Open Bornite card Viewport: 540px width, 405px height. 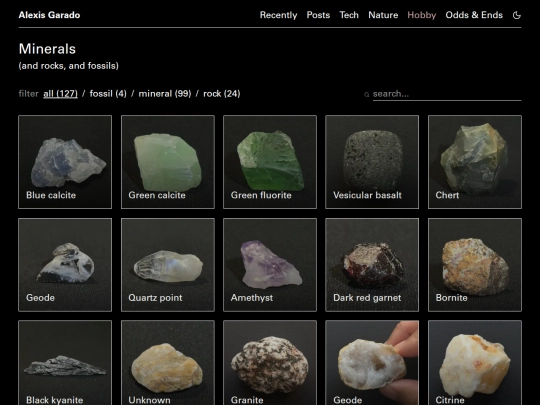tap(475, 265)
